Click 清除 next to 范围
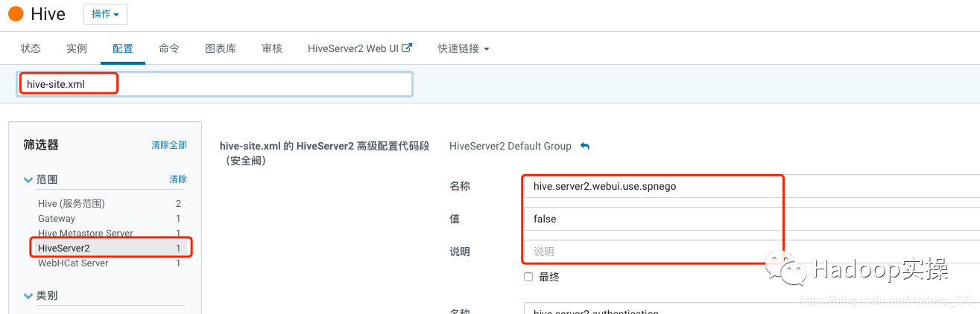Screen dimensions: 980x314 (x=178, y=179)
